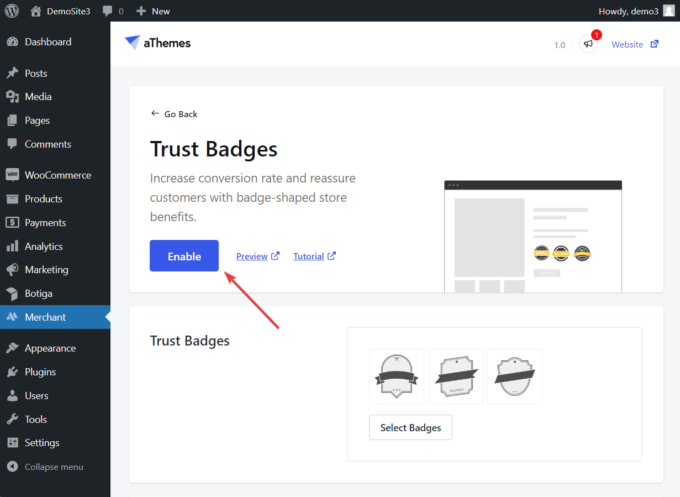
Task: Click the Pages icon in sidebar
Action: tap(12, 120)
